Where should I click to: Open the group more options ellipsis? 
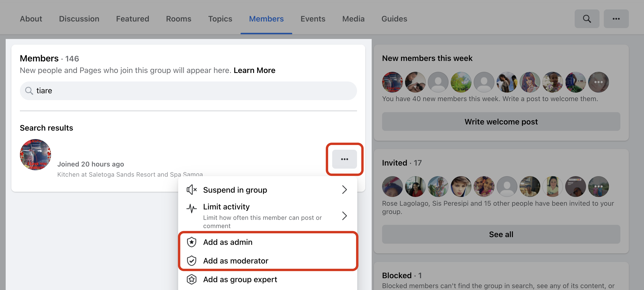[x=616, y=19]
